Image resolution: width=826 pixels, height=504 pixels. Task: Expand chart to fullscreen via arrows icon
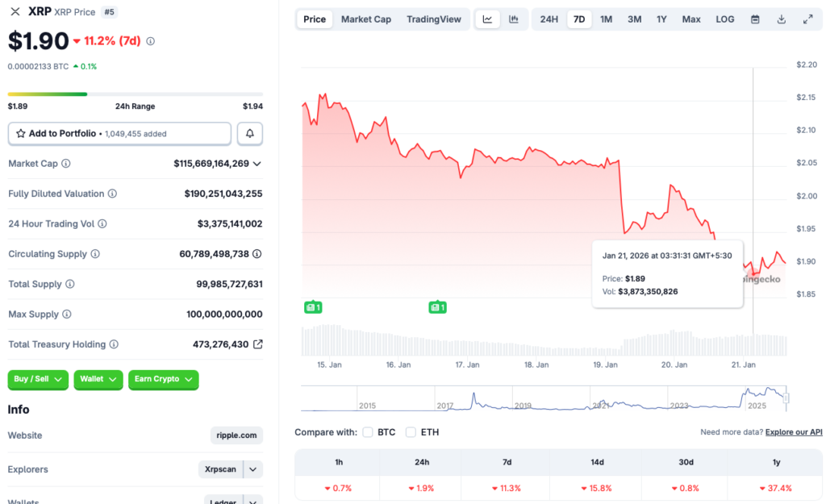(808, 19)
